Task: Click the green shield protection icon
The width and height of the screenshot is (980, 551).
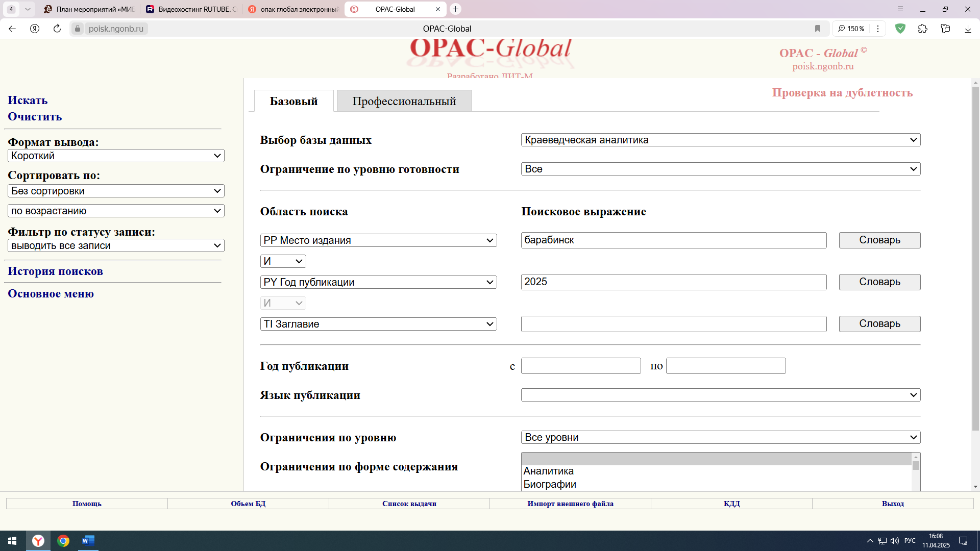Action: click(x=900, y=29)
